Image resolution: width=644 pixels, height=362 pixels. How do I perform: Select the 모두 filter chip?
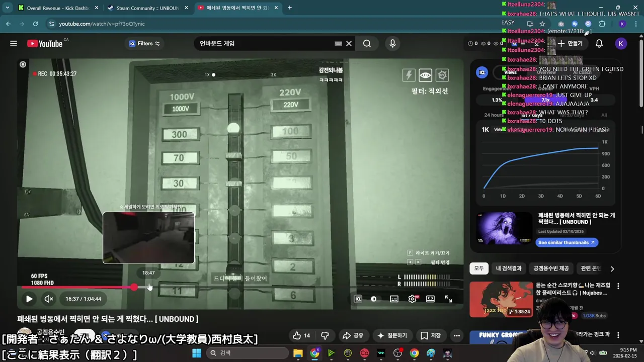coord(478,268)
